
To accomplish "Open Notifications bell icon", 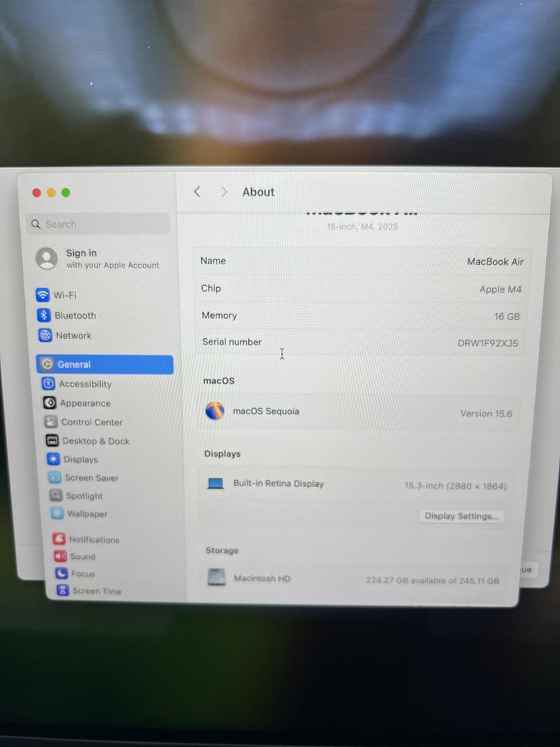I will (x=59, y=539).
